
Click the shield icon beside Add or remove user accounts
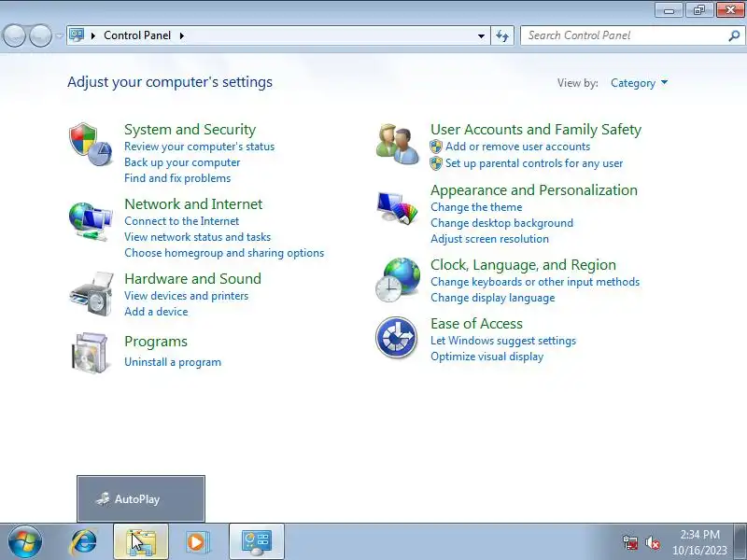pyautogui.click(x=436, y=147)
